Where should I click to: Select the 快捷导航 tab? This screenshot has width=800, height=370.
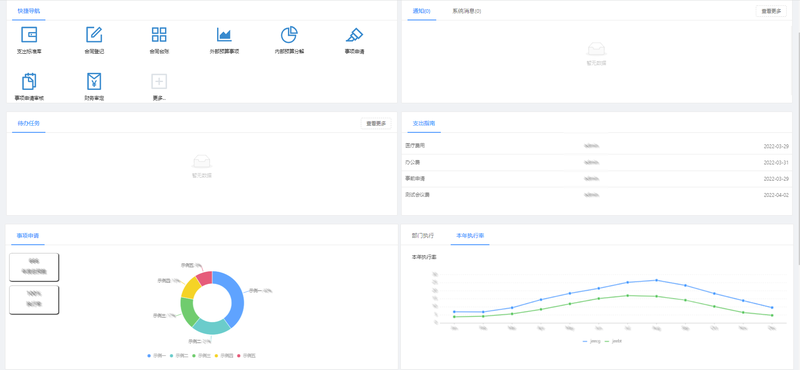pos(29,11)
